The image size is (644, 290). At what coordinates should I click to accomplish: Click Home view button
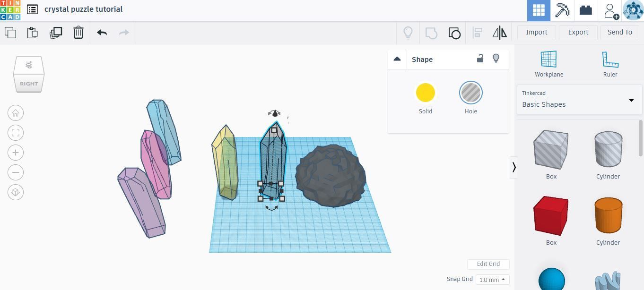click(x=16, y=113)
